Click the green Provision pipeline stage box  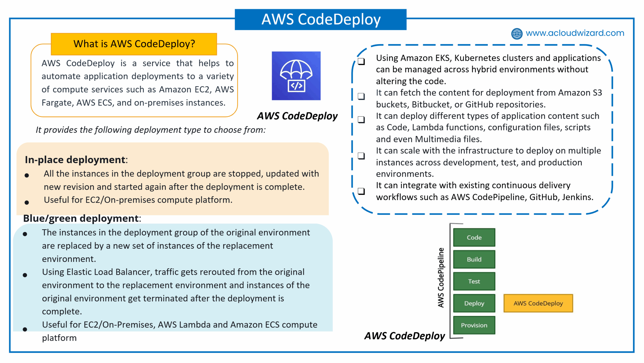click(x=474, y=325)
